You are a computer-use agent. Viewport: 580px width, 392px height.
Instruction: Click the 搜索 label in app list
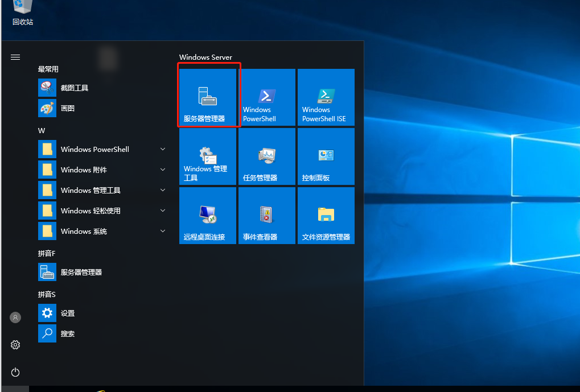68,334
